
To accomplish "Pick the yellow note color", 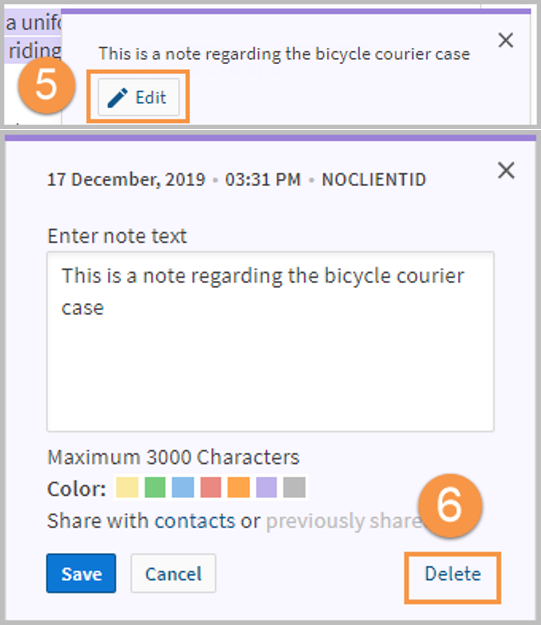I will [x=127, y=487].
